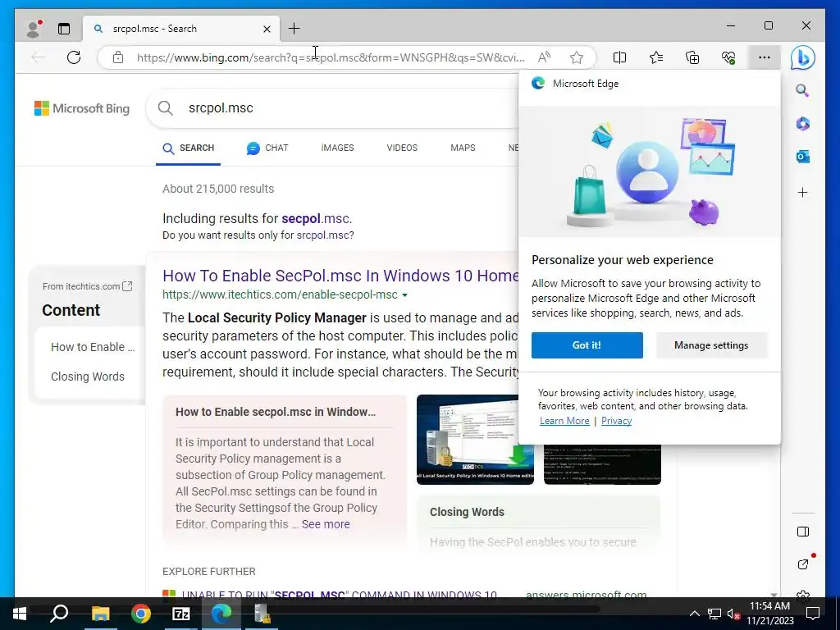This screenshot has height=630, width=840.
Task: View site information lock icon
Action: pos(118,57)
